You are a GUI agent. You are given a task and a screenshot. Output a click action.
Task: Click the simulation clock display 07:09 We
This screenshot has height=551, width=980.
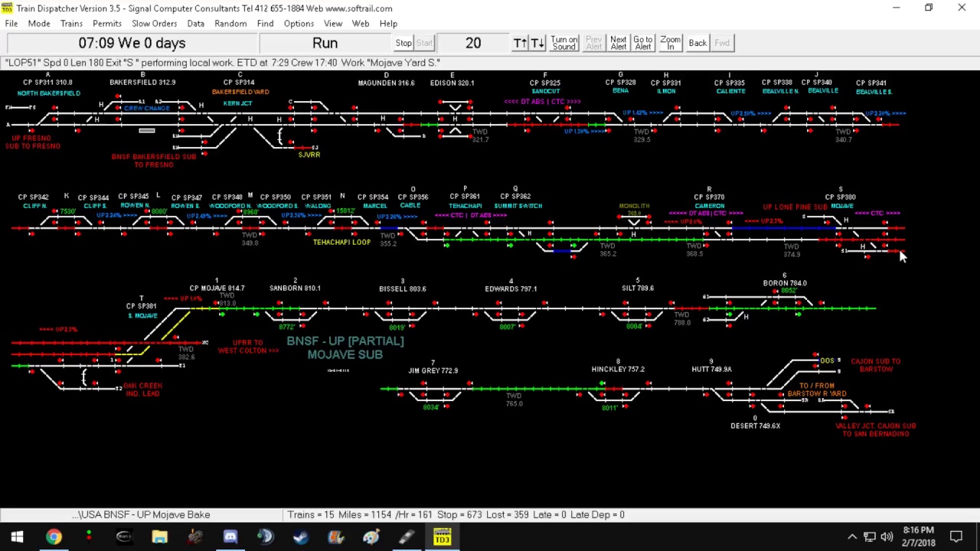pyautogui.click(x=132, y=43)
